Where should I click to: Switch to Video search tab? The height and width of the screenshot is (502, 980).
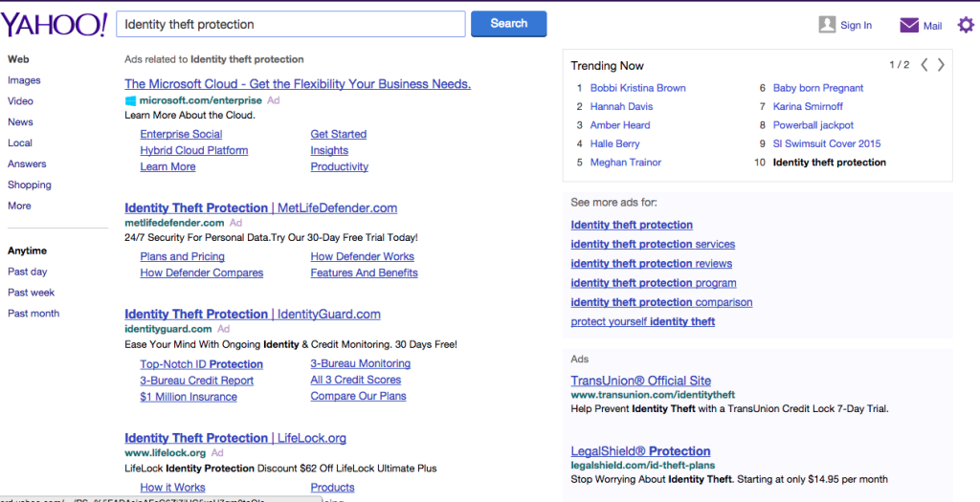(x=20, y=100)
